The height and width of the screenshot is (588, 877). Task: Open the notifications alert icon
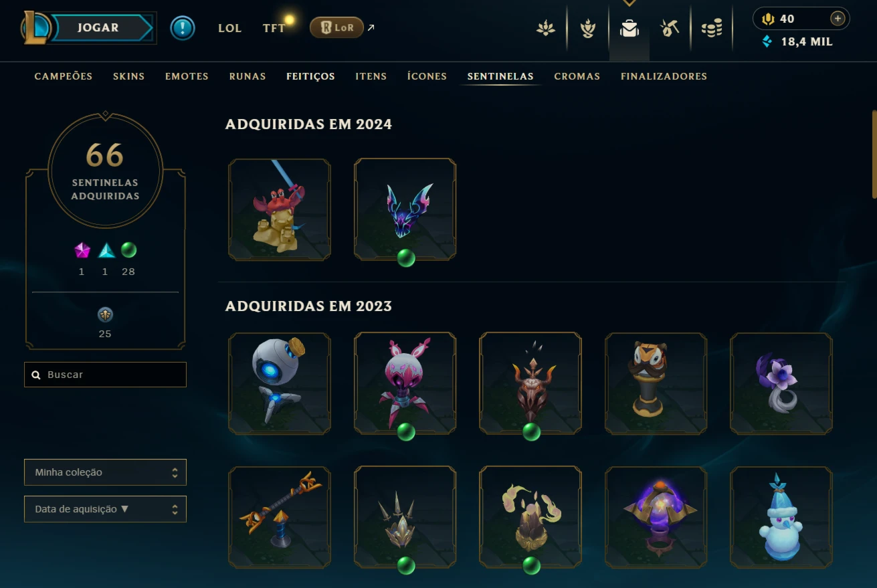tap(183, 28)
